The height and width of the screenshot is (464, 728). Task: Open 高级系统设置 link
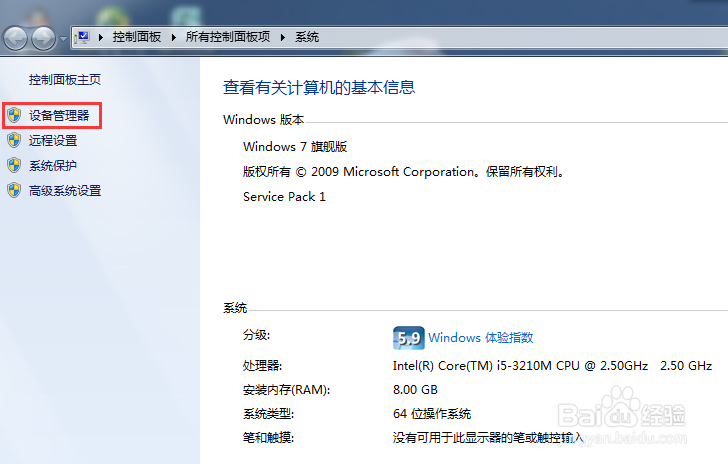(65, 190)
